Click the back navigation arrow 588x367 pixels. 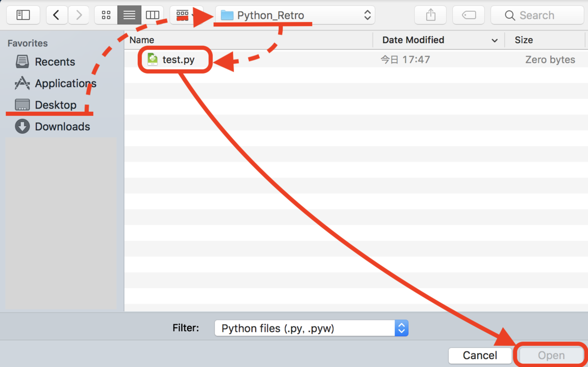point(56,15)
